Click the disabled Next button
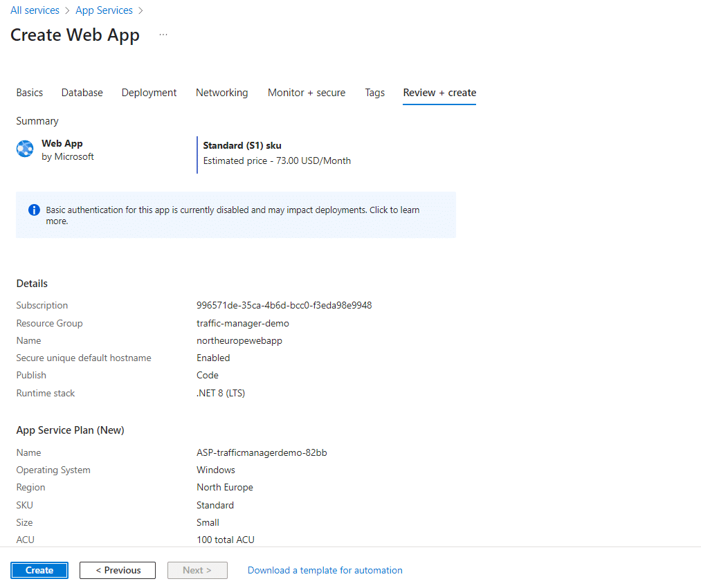The image size is (701, 588). click(198, 570)
